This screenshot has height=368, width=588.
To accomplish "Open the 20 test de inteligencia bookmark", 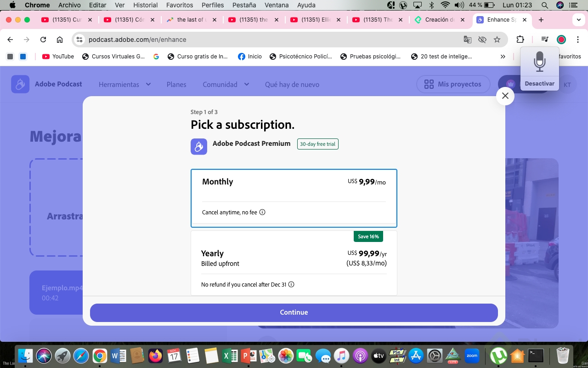I will [441, 57].
